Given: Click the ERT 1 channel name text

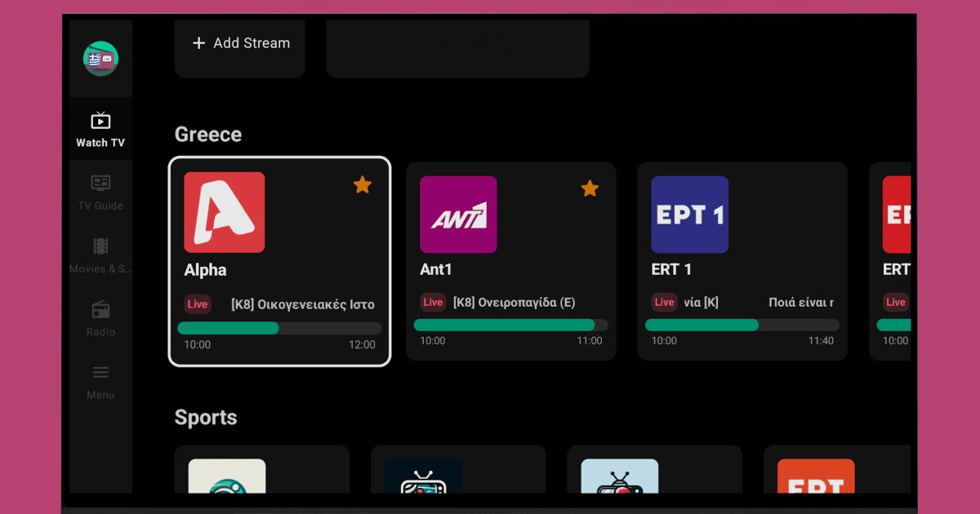Looking at the screenshot, I should pos(671,269).
